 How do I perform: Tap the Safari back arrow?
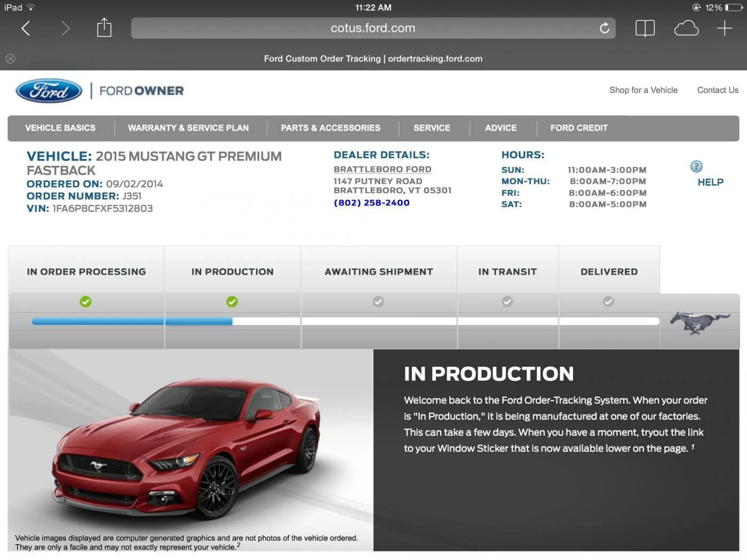[25, 28]
